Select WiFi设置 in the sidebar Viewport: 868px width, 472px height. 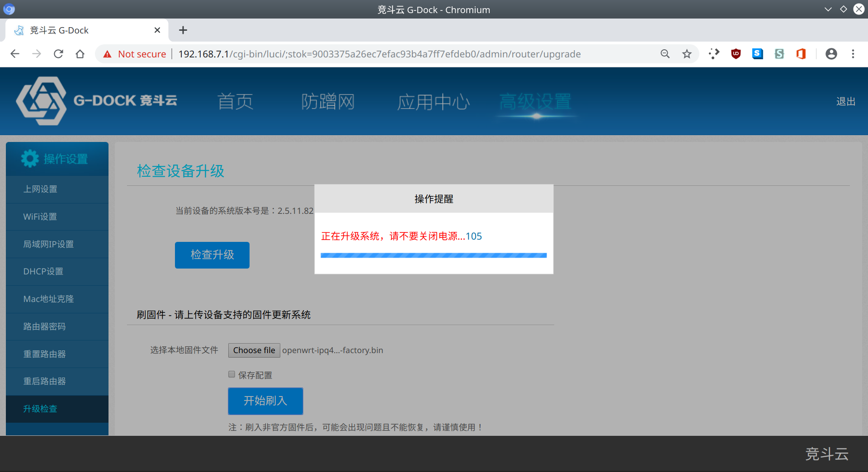pyautogui.click(x=40, y=217)
